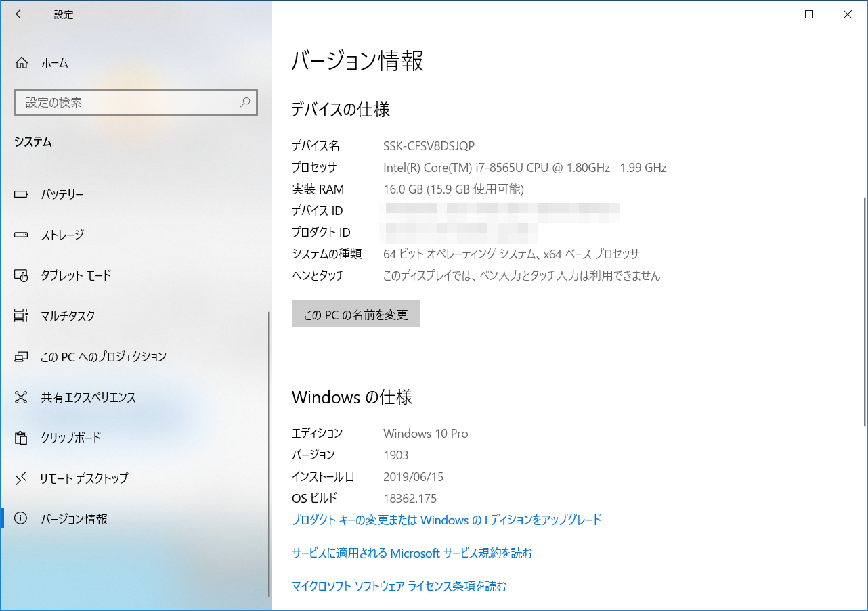Click the デバイスの仕様 heading
This screenshot has width=868, height=611.
(341, 110)
